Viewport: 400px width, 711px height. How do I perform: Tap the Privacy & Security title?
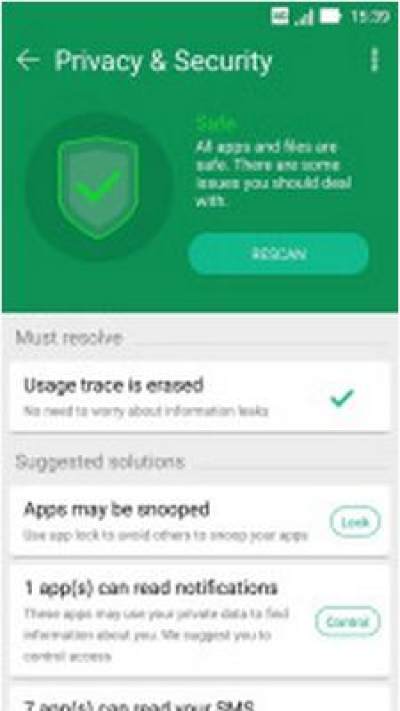point(163,61)
